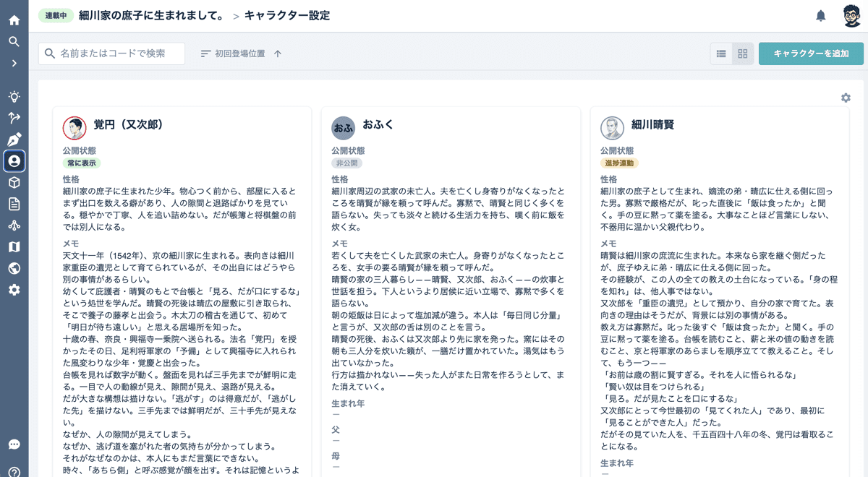868x477 pixels.
Task: Open the globe world icon
Action: (14, 268)
